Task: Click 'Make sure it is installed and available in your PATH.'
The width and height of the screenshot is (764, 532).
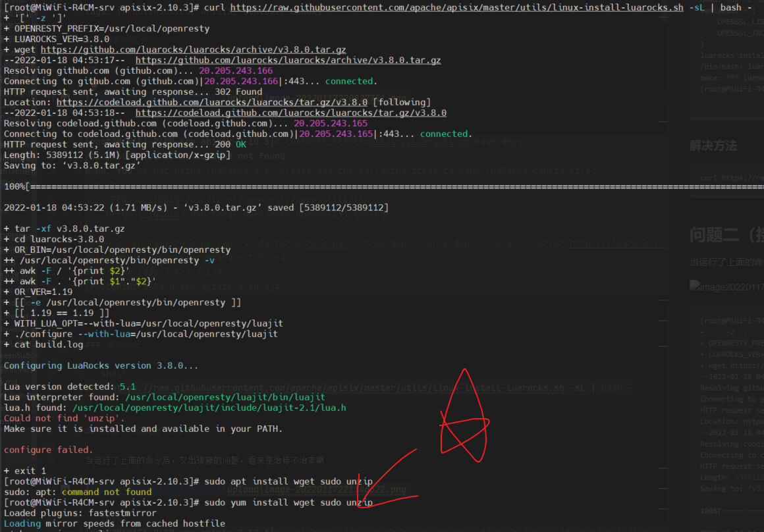Action: pyautogui.click(x=144, y=429)
